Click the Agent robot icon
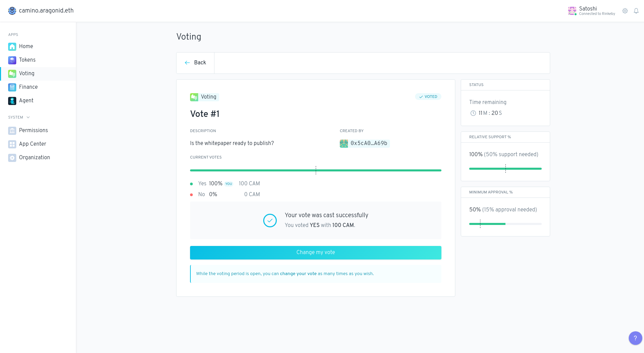The height and width of the screenshot is (353, 644). (x=12, y=101)
